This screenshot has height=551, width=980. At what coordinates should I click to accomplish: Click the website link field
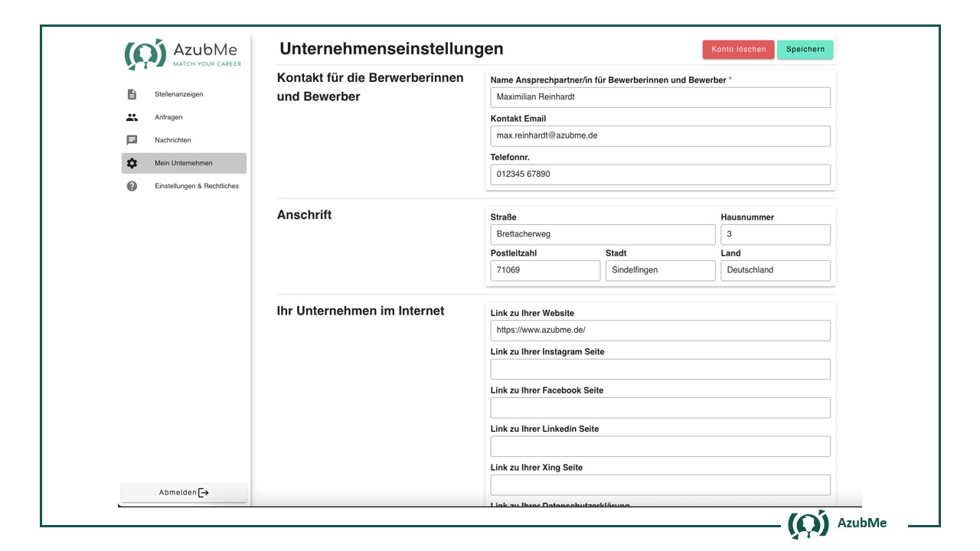[x=660, y=331]
